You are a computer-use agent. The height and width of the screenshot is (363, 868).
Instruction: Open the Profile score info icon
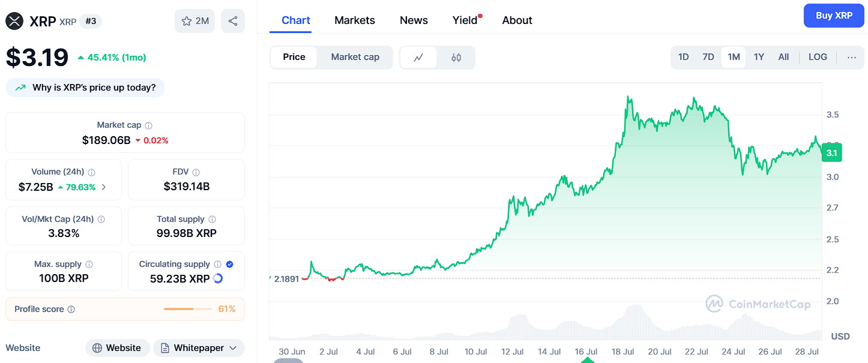pos(71,310)
